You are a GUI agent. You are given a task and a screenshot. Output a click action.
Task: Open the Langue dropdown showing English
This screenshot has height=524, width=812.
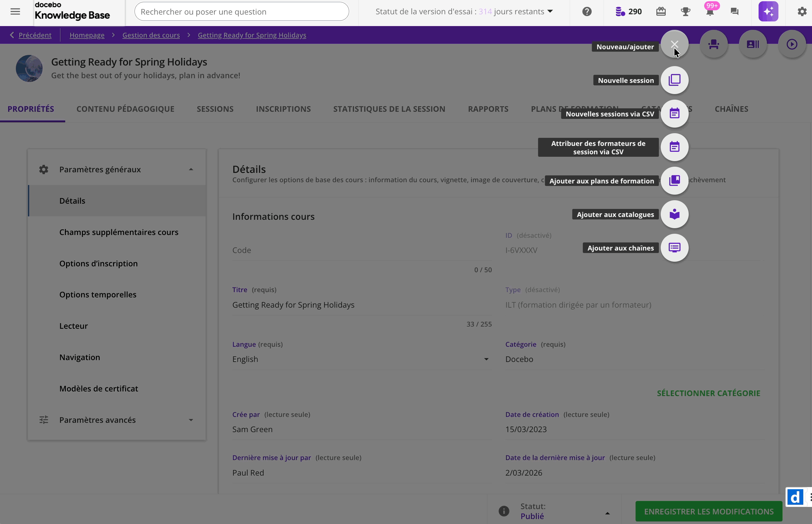click(x=362, y=359)
